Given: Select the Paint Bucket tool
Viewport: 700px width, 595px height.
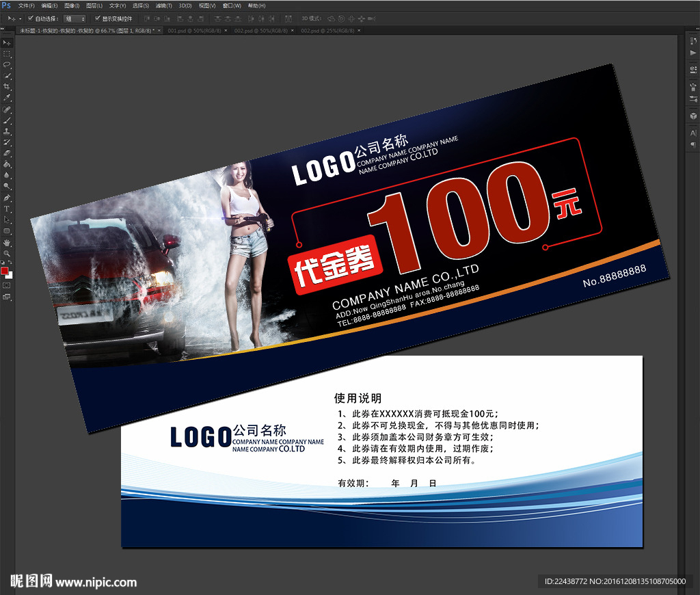Looking at the screenshot, I should [x=7, y=164].
